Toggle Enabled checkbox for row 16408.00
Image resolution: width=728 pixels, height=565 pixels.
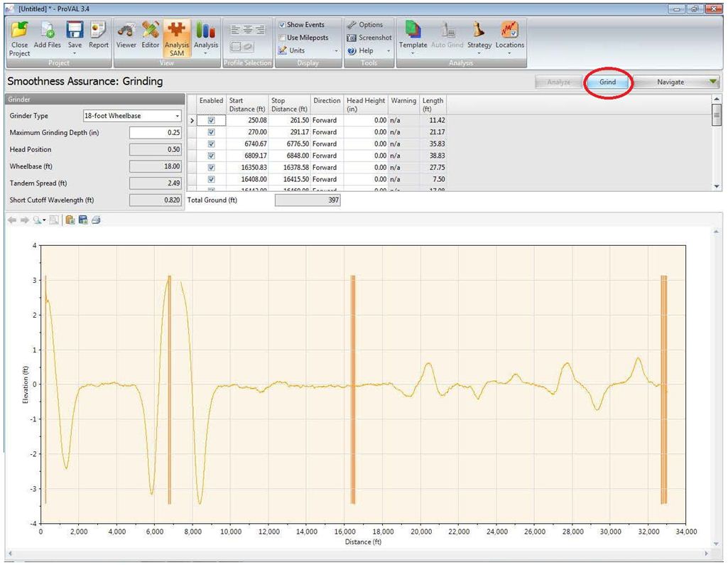[211, 179]
